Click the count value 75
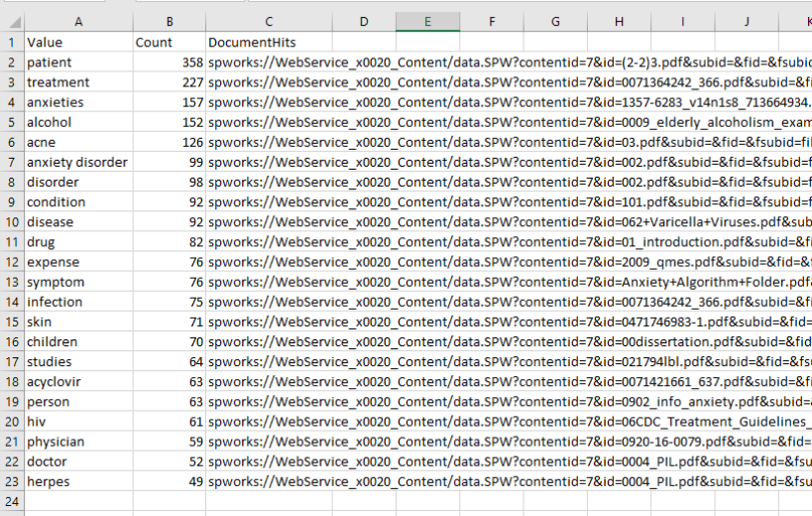The height and width of the screenshot is (516, 812). pos(170,302)
